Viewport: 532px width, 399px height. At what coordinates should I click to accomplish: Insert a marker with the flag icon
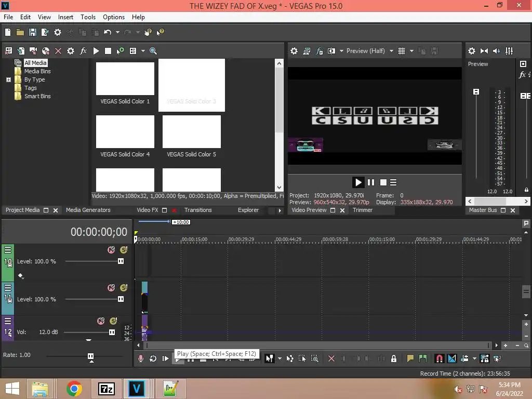(x=410, y=358)
